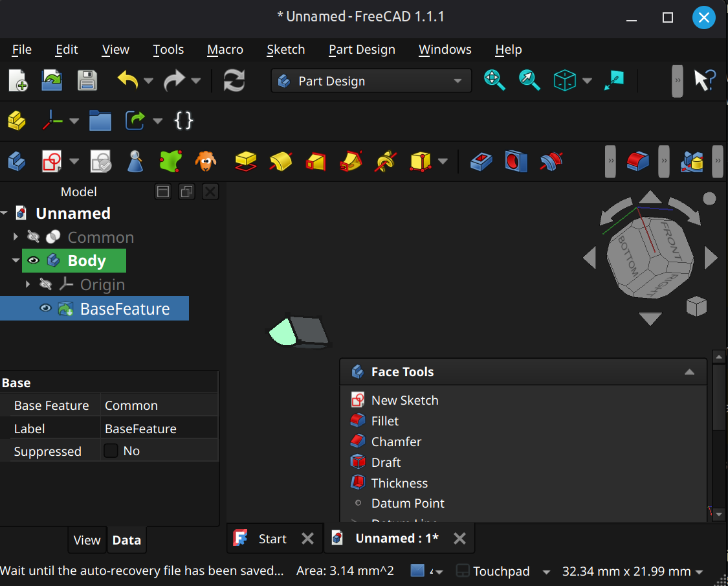The image size is (728, 586).
Task: Open the Check Geometry icon
Action: (135, 162)
